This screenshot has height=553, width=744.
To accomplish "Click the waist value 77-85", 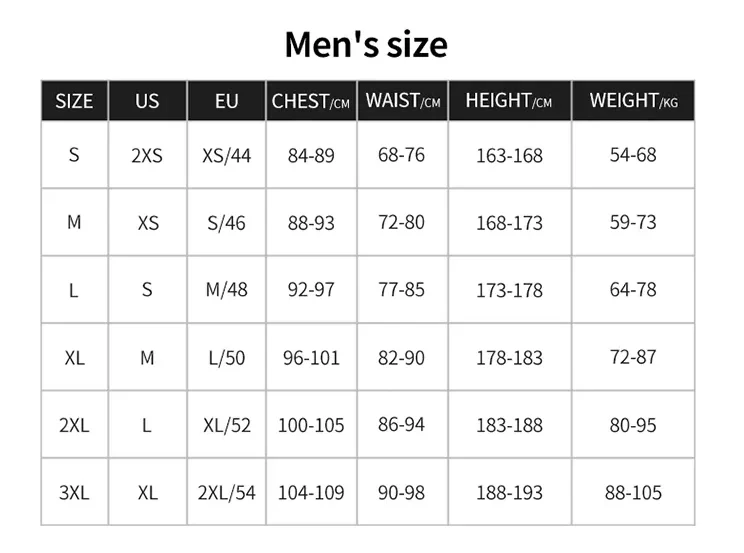I will [x=402, y=289].
